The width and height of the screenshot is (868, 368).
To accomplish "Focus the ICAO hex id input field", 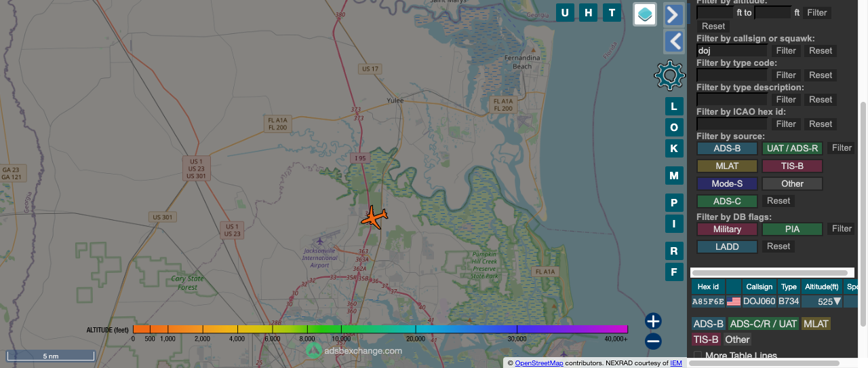I will (732, 124).
